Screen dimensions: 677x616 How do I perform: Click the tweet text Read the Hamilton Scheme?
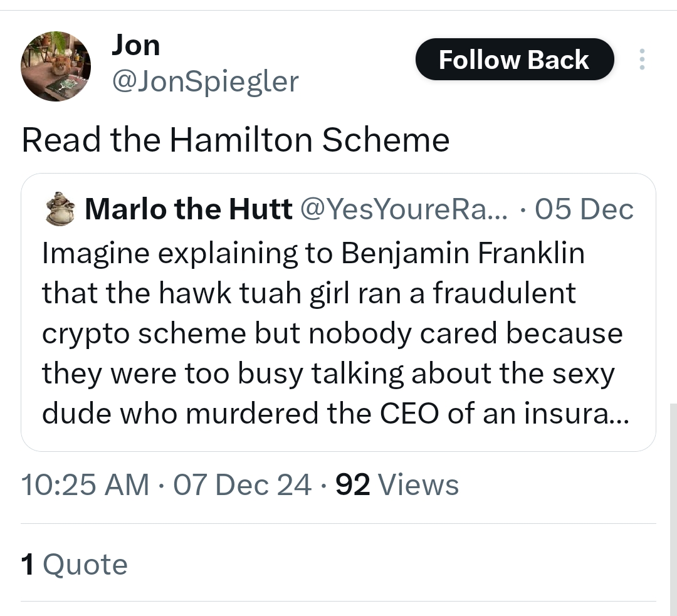pos(235,140)
